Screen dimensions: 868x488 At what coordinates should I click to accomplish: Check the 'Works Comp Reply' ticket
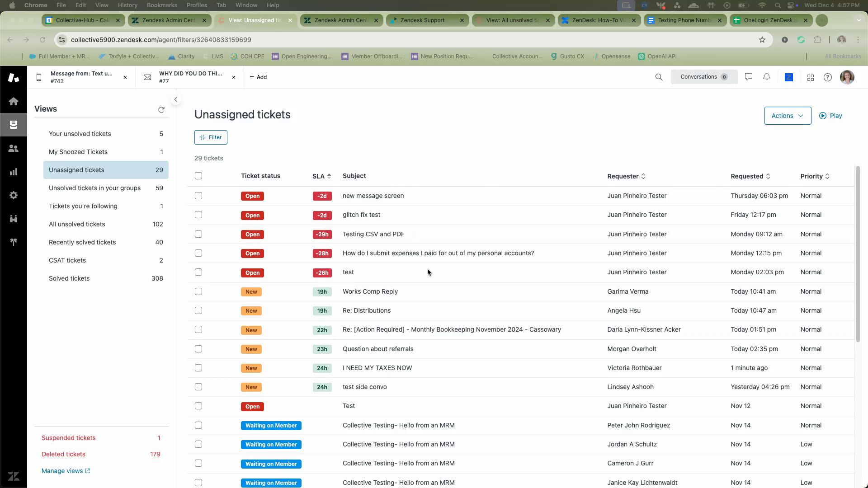pyautogui.click(x=198, y=291)
